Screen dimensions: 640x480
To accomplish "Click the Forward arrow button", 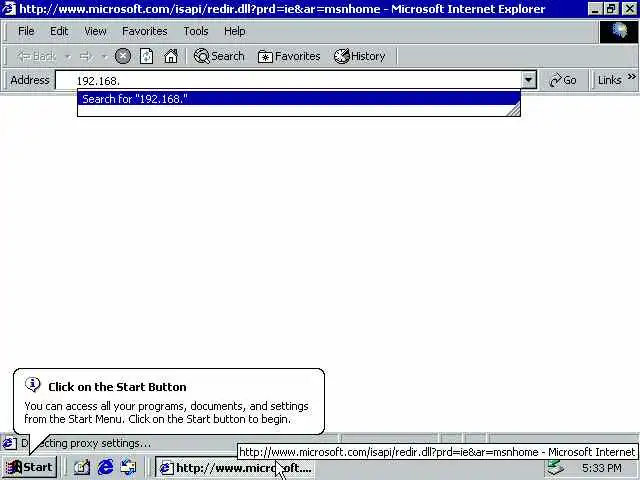I will (x=86, y=56).
